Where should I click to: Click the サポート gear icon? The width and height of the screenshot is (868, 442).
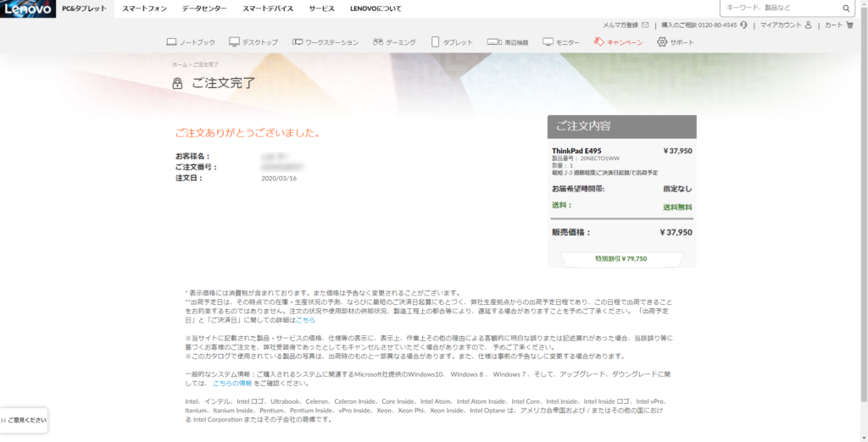662,42
